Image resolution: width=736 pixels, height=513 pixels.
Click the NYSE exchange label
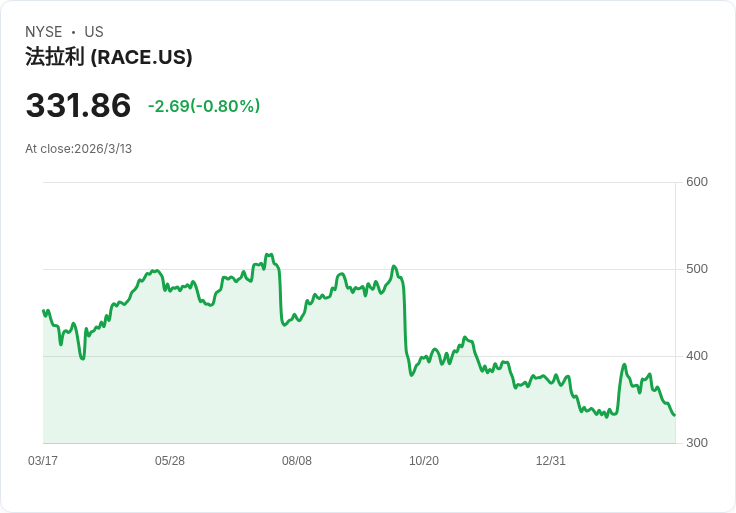43,32
